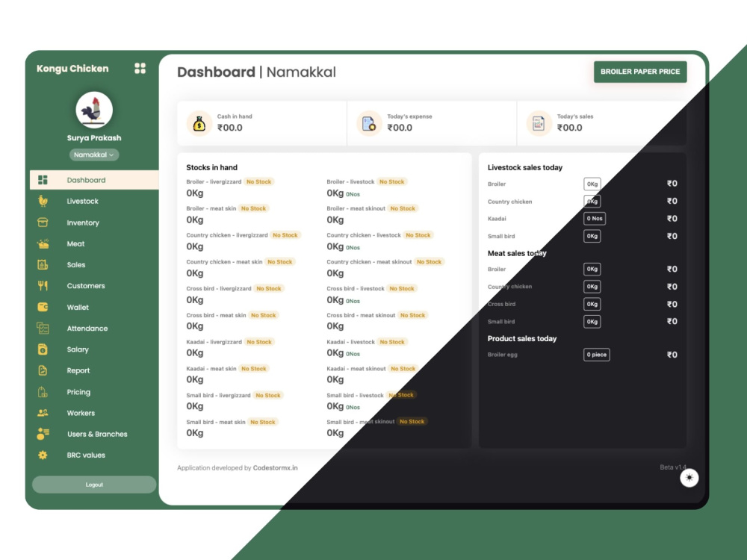Open Salary page label
747x560 pixels.
coord(78,349)
